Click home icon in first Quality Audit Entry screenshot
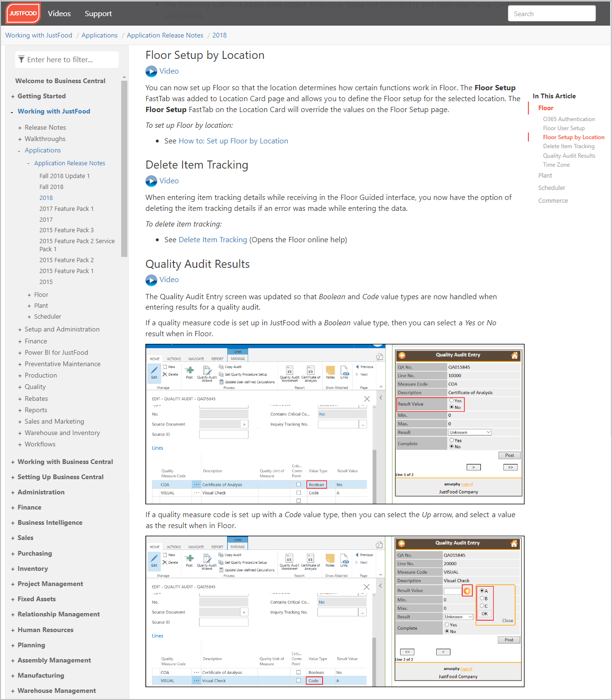The image size is (612, 700). coord(514,355)
